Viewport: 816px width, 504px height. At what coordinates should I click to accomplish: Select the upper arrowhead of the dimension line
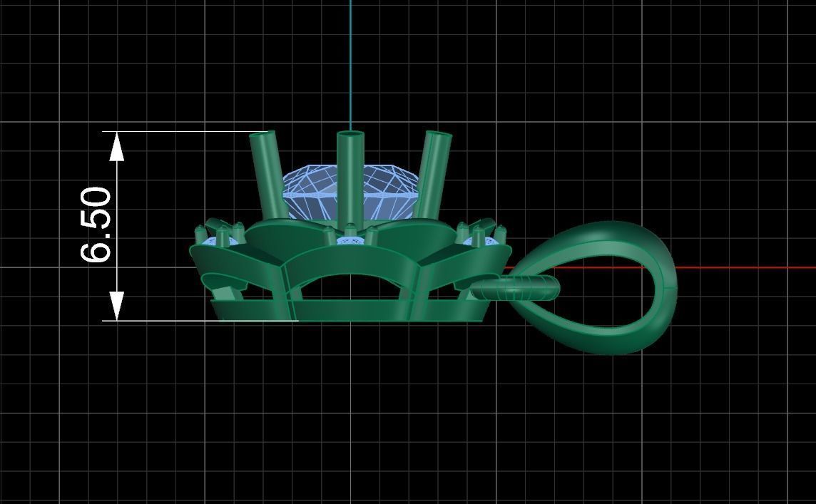coord(117,146)
